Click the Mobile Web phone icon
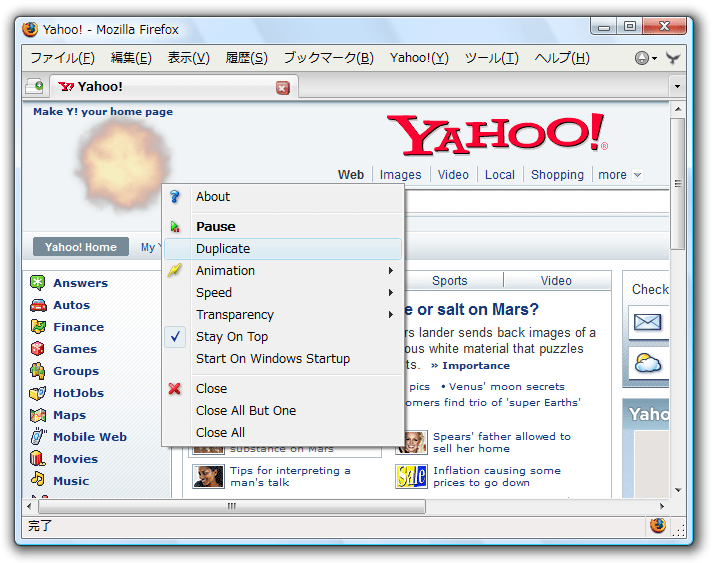This screenshot has width=712, height=563. tap(39, 436)
